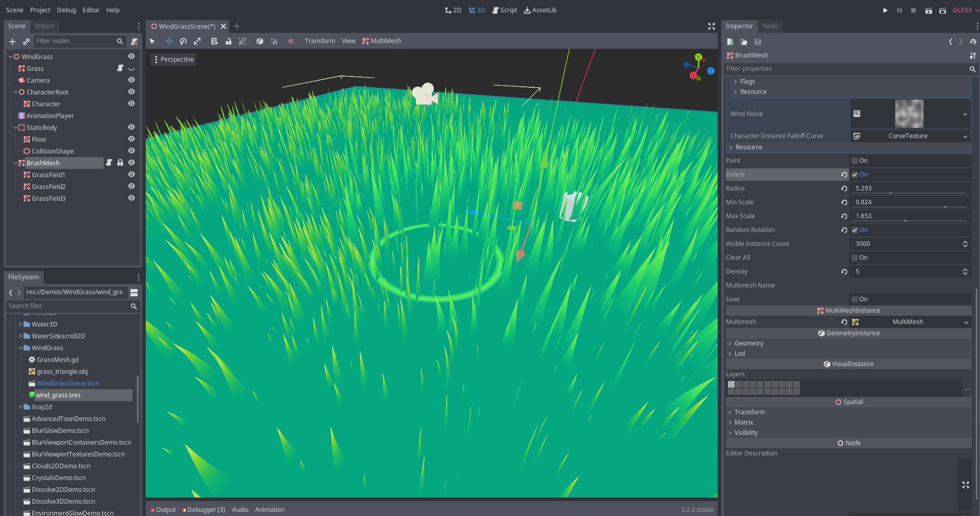Disable the Delete checkbox in the Inspector
The height and width of the screenshot is (516, 980).
coord(855,174)
